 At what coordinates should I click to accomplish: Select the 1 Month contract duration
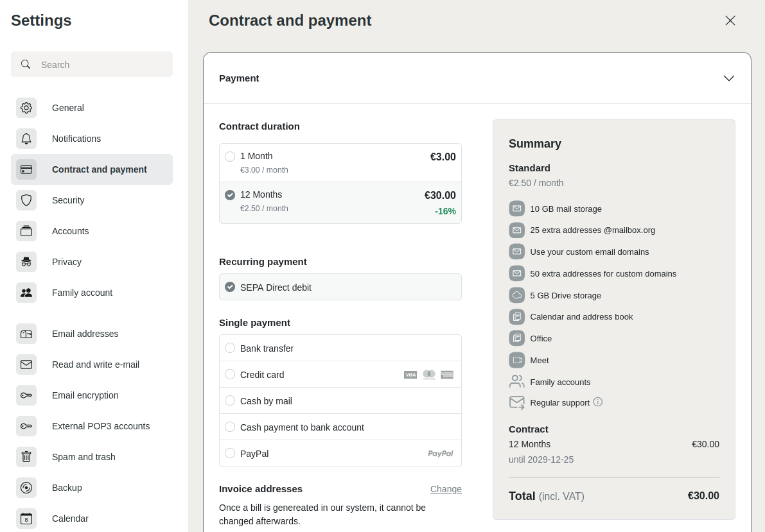click(x=230, y=157)
